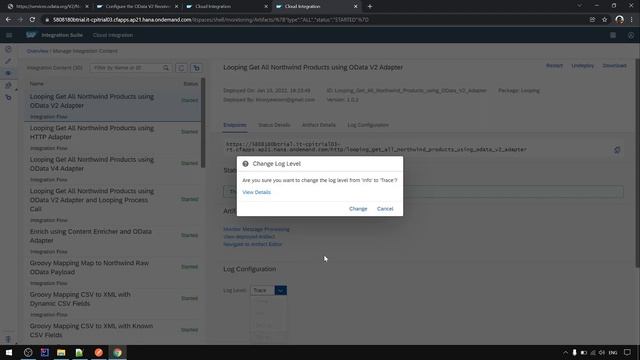640x360 pixels.
Task: Click the Log Level Trace field
Action: tap(262, 290)
